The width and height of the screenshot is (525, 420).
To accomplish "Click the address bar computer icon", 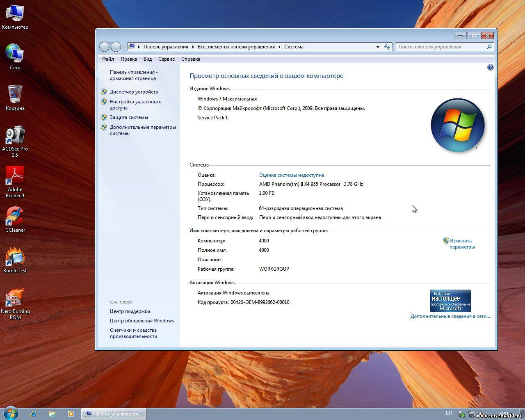I will point(132,47).
